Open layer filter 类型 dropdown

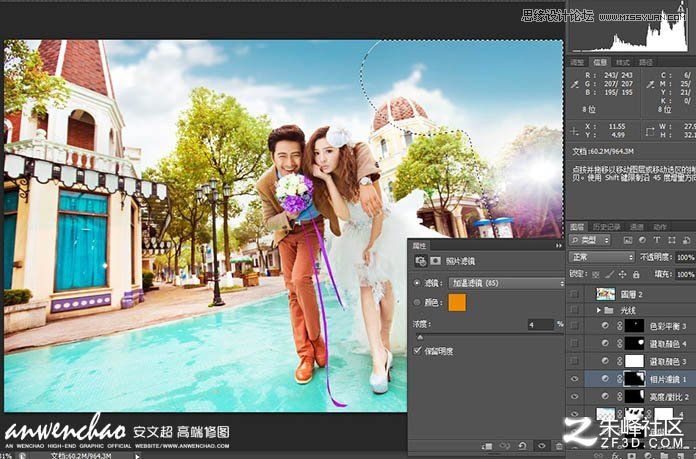click(590, 240)
